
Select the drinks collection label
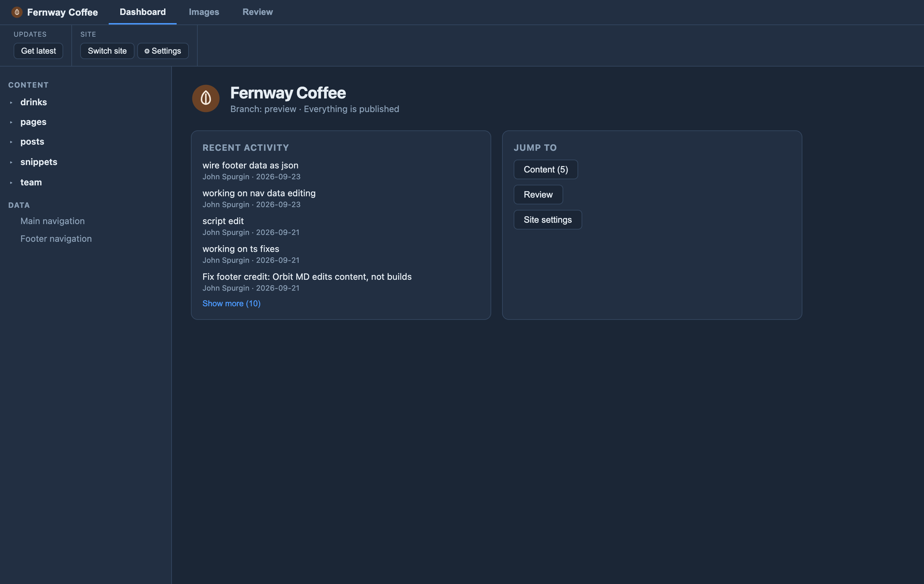(34, 103)
